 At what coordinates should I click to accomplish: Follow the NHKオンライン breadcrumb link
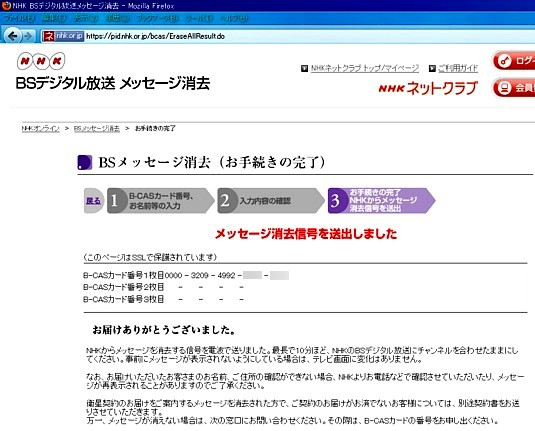(41, 128)
